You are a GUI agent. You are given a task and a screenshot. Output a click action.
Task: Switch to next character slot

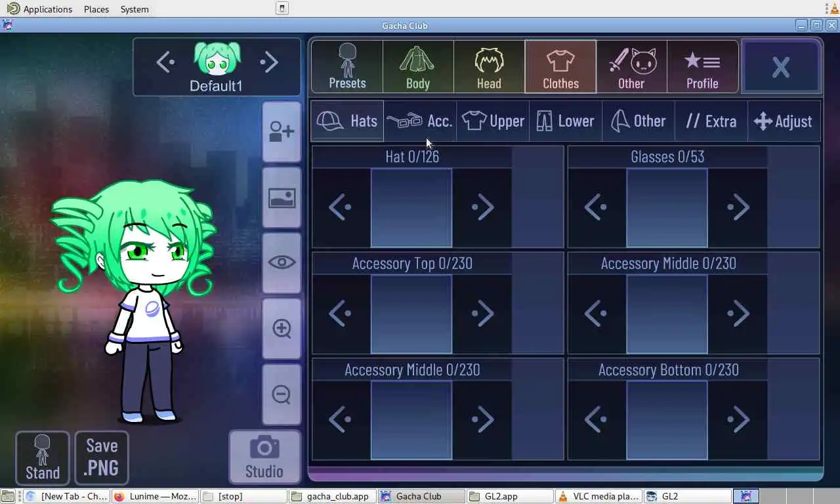(x=269, y=62)
